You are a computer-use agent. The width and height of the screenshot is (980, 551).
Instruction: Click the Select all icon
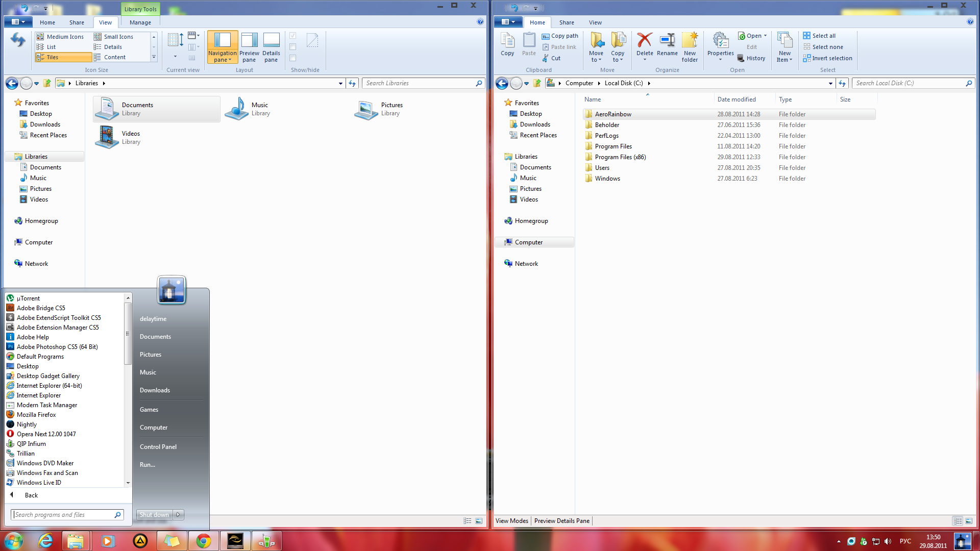[x=806, y=36]
